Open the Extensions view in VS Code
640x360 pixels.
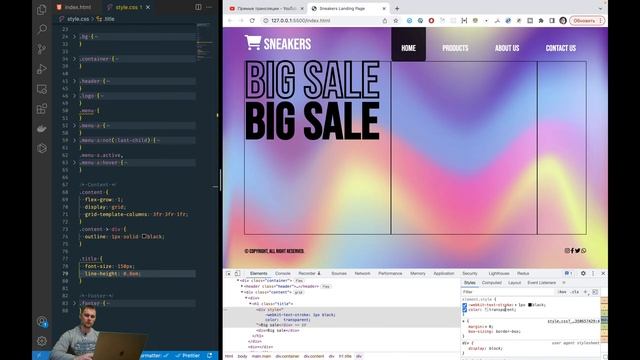pyautogui.click(x=42, y=109)
